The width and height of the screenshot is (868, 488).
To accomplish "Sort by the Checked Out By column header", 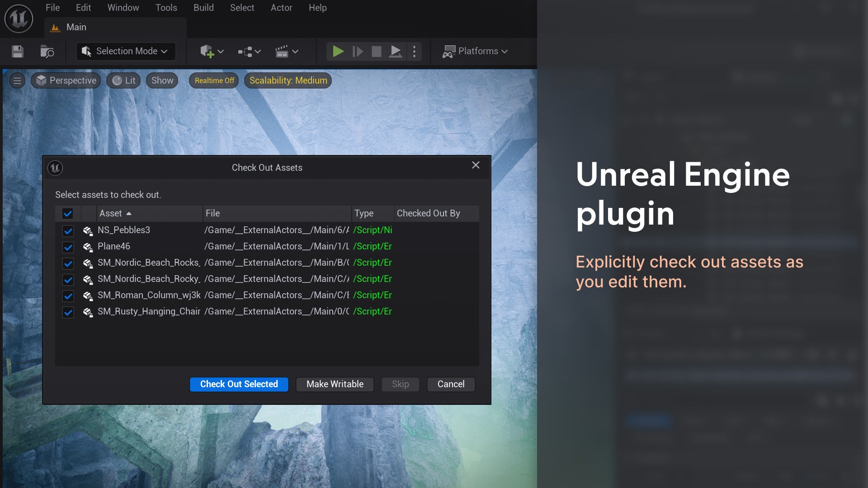I will (437, 213).
